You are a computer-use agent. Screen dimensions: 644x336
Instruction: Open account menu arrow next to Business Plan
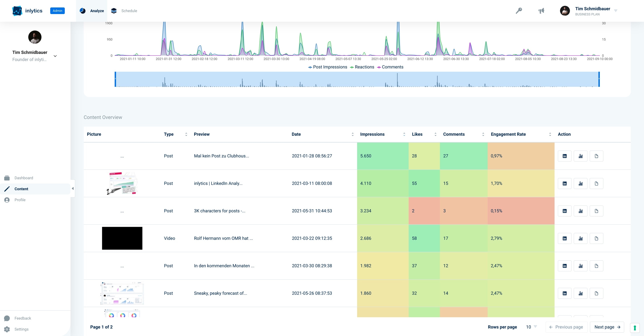coord(616,11)
